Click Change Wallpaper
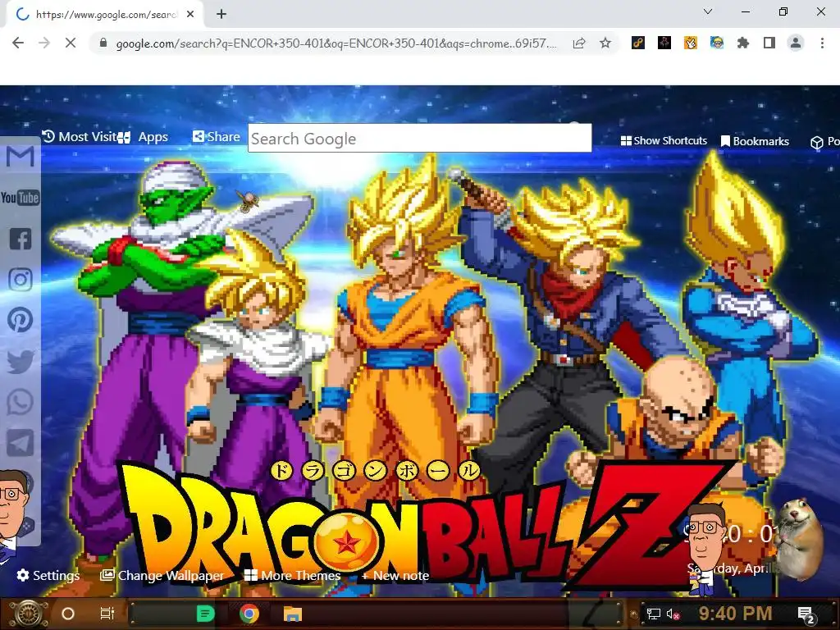840x630 pixels. 162,575
